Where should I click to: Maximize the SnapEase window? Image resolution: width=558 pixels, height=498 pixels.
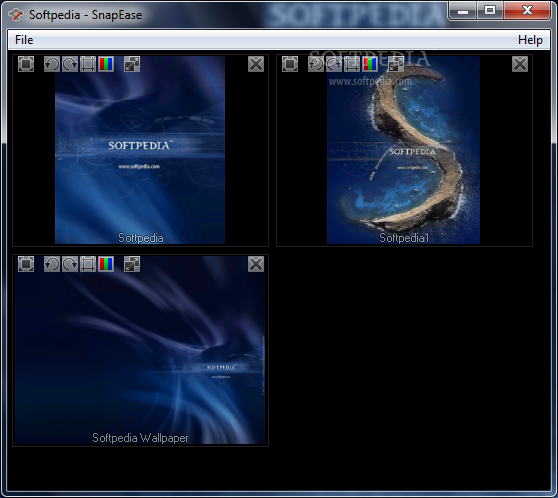pyautogui.click(x=490, y=11)
